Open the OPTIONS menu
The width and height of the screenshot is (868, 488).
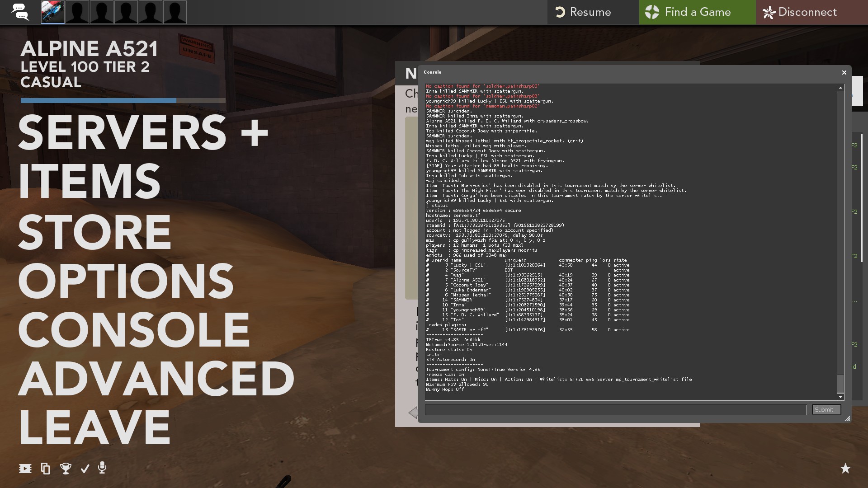pyautogui.click(x=126, y=281)
